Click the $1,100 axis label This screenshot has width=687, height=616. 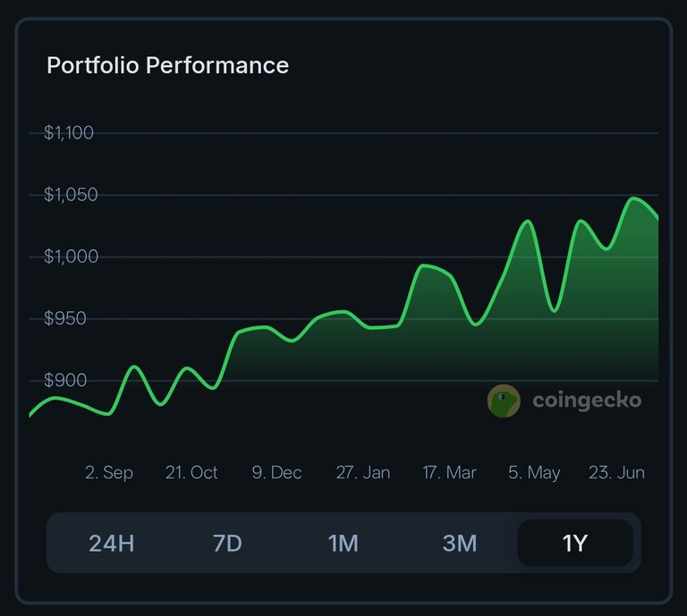[x=69, y=132]
